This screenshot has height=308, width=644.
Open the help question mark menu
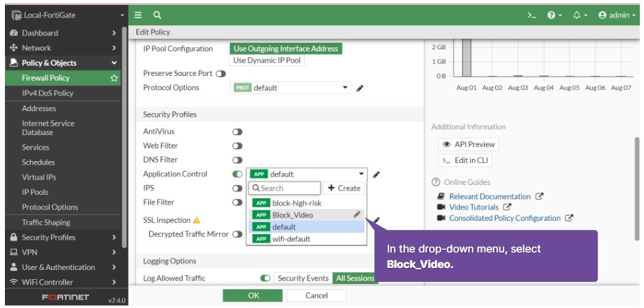tap(553, 15)
